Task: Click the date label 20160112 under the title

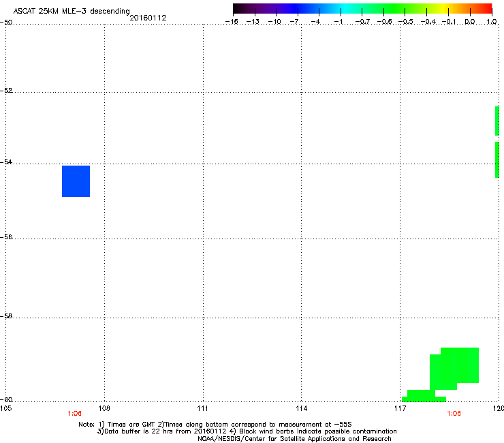Action: (x=148, y=18)
